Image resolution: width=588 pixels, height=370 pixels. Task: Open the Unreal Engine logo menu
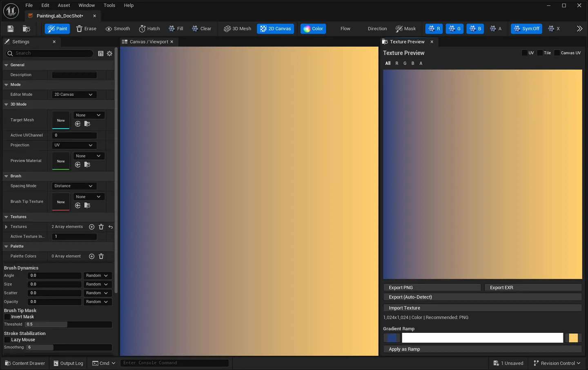coord(11,11)
